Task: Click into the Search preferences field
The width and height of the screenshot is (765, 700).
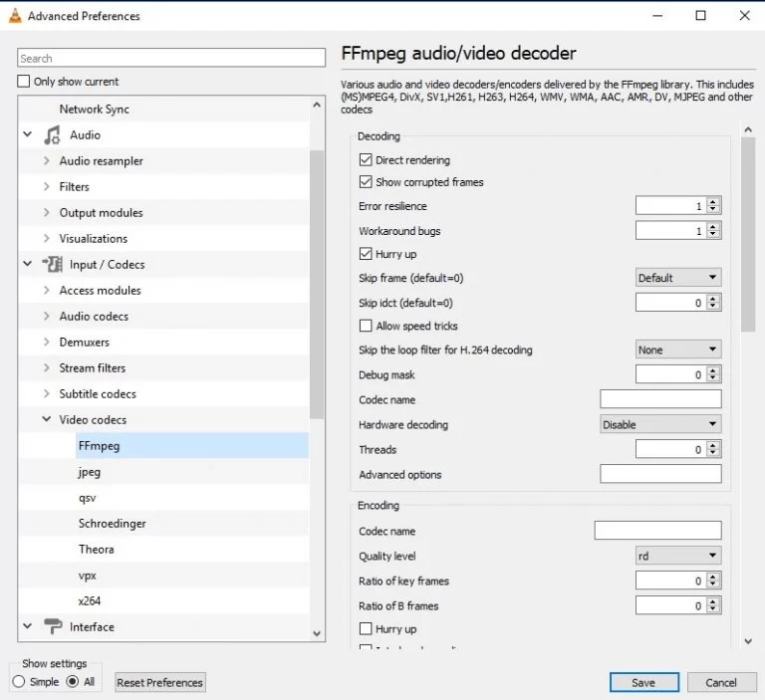Action: coord(171,59)
